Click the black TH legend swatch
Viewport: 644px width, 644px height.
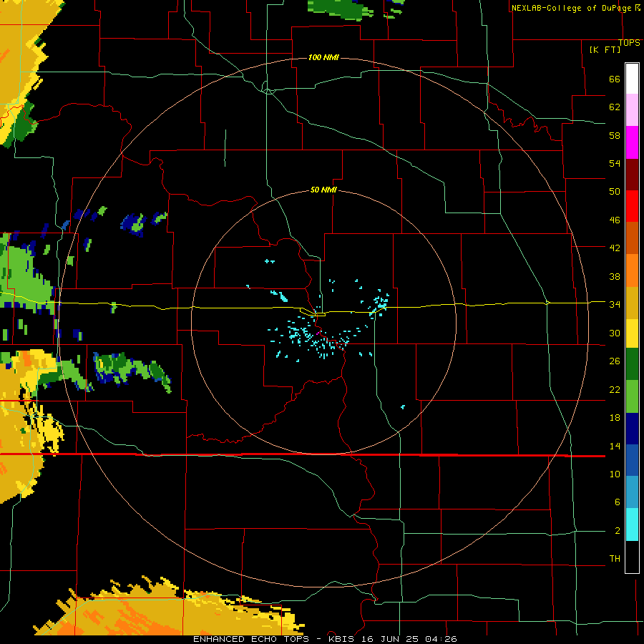[x=632, y=557]
